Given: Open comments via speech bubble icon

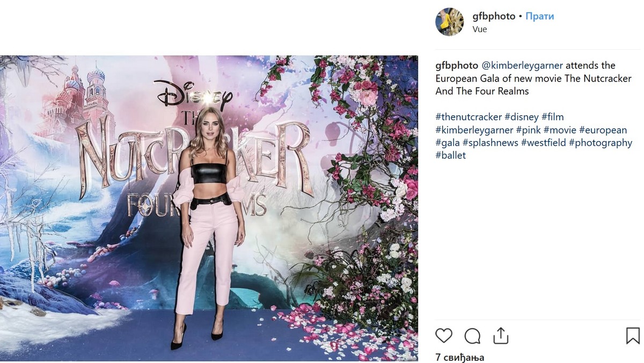Looking at the screenshot, I should [472, 336].
